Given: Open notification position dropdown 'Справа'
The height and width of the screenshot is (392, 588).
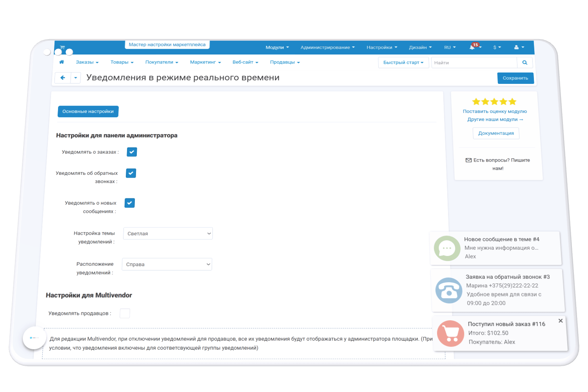Looking at the screenshot, I should (167, 264).
